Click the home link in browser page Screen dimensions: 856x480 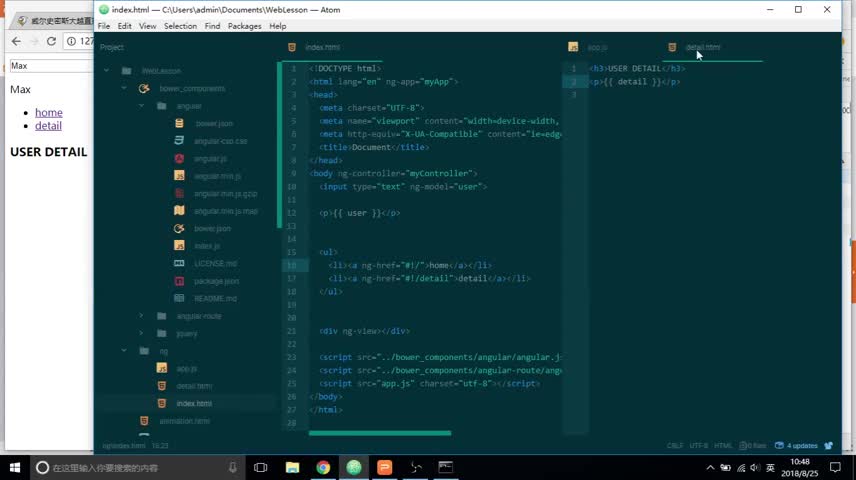(49, 112)
